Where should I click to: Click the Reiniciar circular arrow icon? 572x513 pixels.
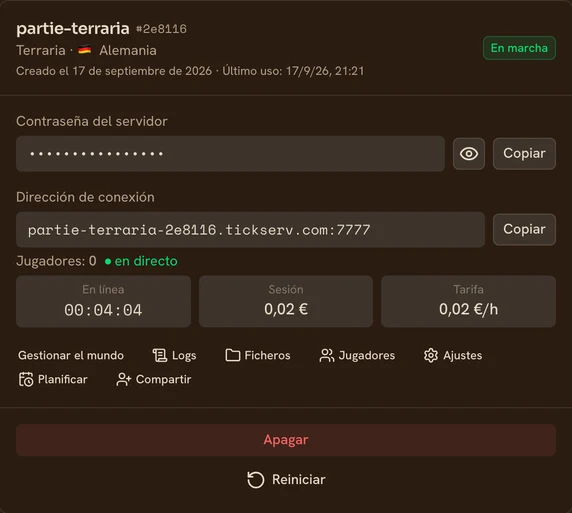[x=255, y=479]
